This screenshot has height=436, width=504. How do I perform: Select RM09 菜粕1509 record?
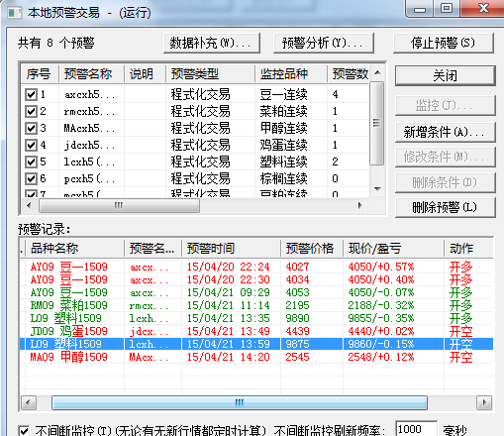click(256, 305)
